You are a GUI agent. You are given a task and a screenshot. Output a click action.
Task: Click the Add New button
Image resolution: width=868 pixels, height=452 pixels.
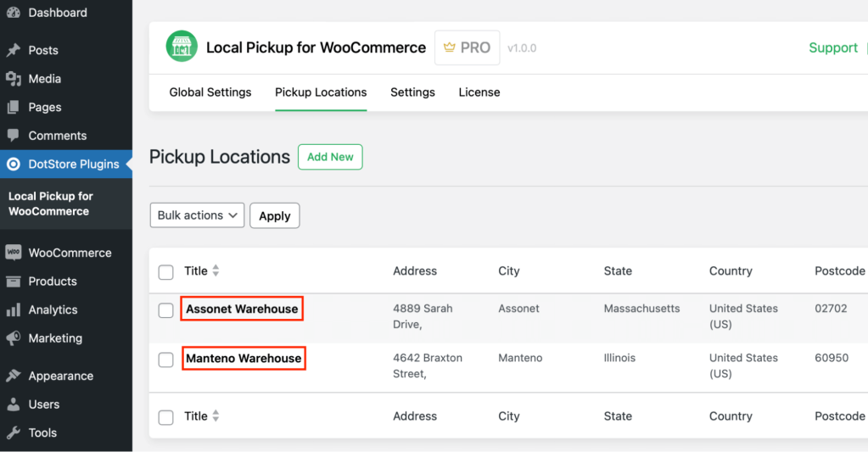point(330,157)
